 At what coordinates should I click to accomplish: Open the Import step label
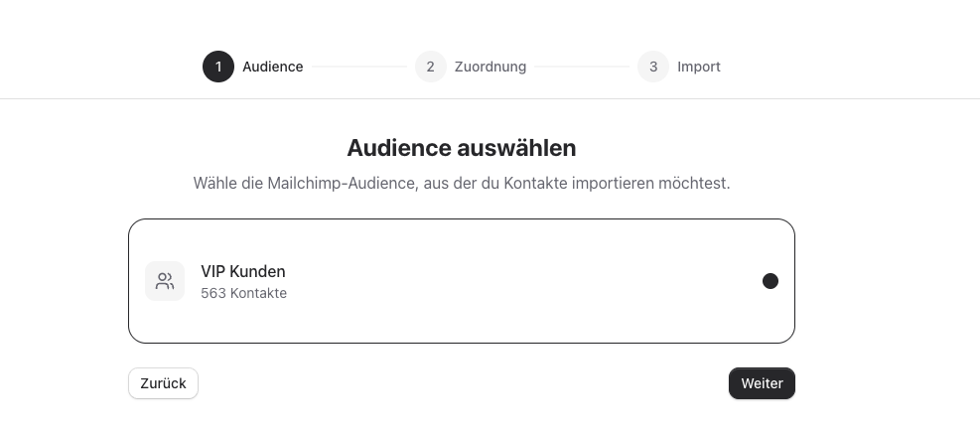(x=699, y=68)
